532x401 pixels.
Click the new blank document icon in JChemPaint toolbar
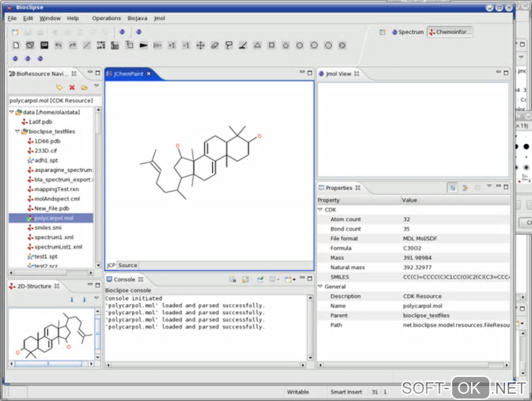coord(16,45)
